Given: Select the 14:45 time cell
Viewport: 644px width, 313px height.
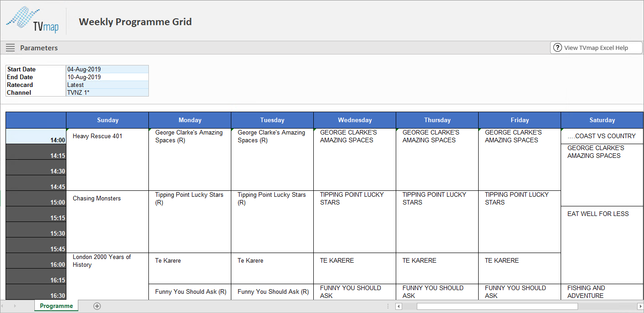Looking at the screenshot, I should coord(36,183).
